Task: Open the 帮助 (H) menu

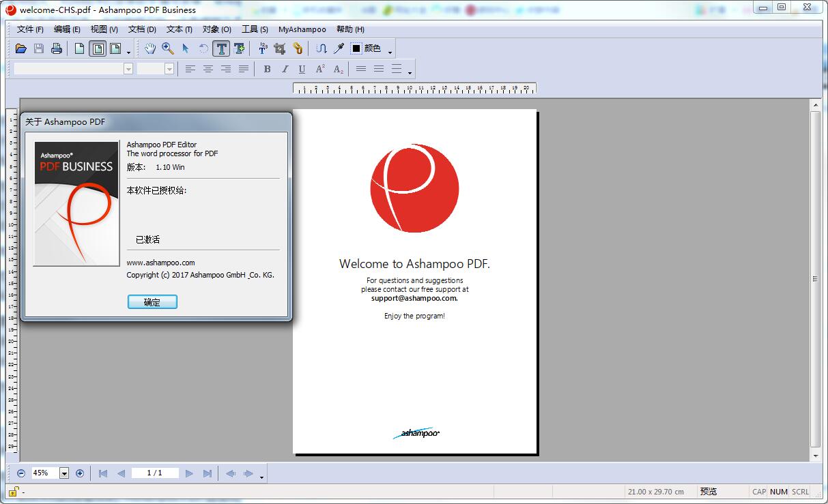Action: pos(350,29)
